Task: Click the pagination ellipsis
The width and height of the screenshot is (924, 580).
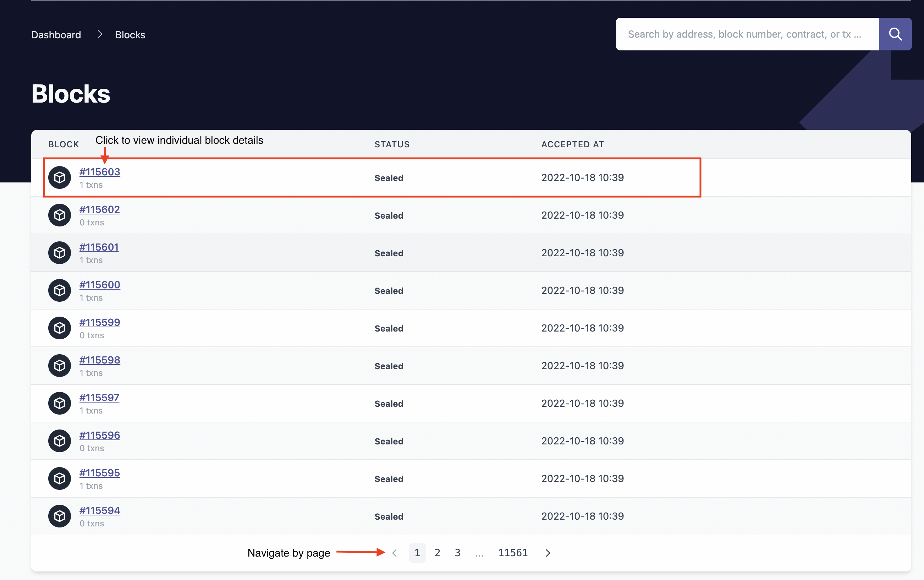Action: point(479,553)
